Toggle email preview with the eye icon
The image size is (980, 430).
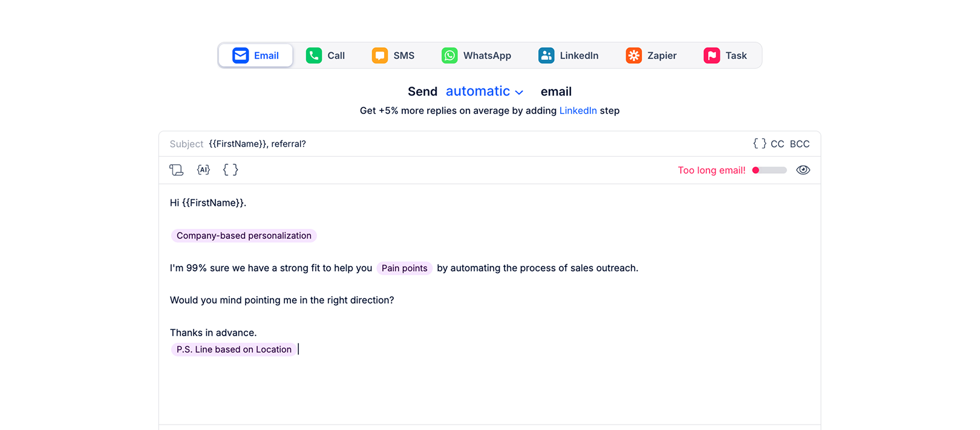pyautogui.click(x=803, y=170)
